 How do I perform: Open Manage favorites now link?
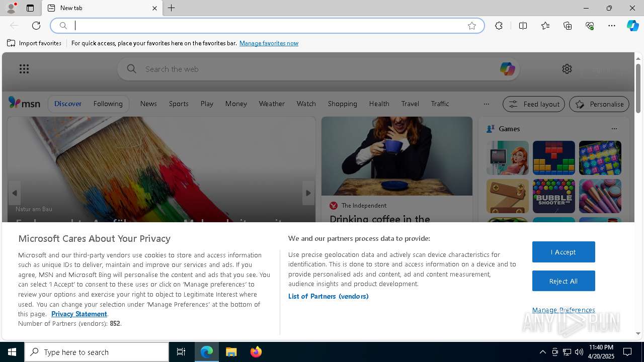(x=269, y=43)
